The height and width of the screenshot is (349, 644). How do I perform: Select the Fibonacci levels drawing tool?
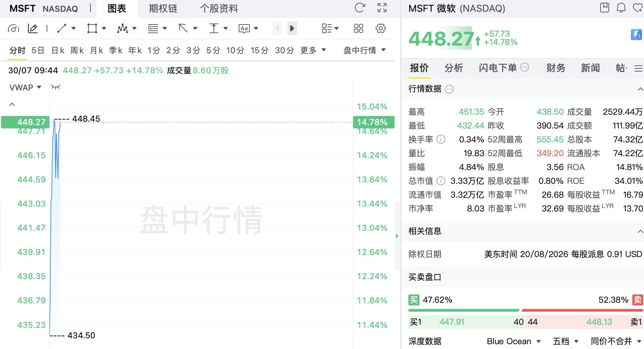coord(153,28)
